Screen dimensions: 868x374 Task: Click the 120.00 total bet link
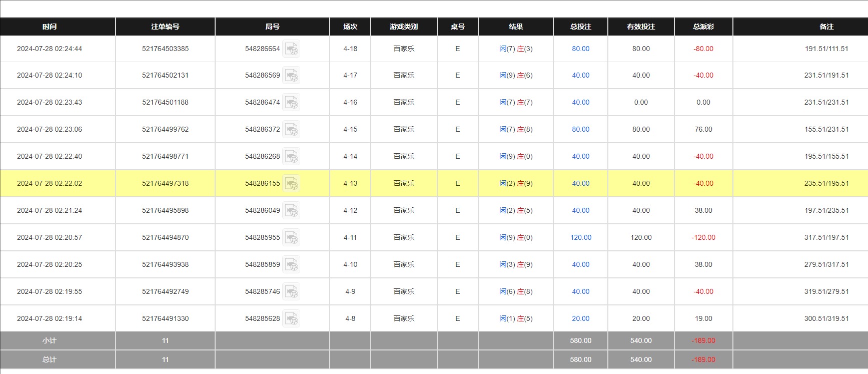point(580,238)
